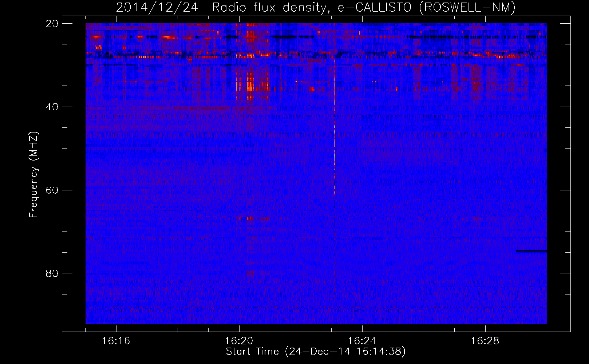The height and width of the screenshot is (364, 589).
Task: Click the 16:16 time tick label
Action: 116,341
